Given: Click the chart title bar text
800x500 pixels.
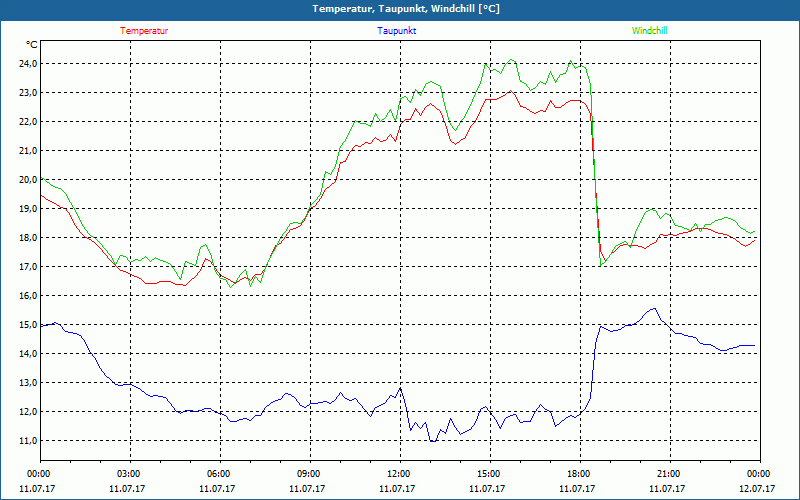Looking at the screenshot, I should tap(400, 9).
